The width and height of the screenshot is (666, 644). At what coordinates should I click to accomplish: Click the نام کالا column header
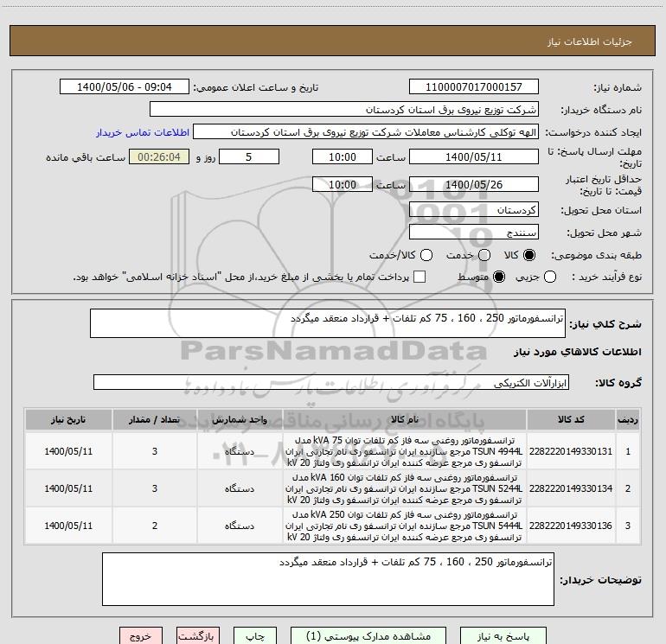(405, 420)
